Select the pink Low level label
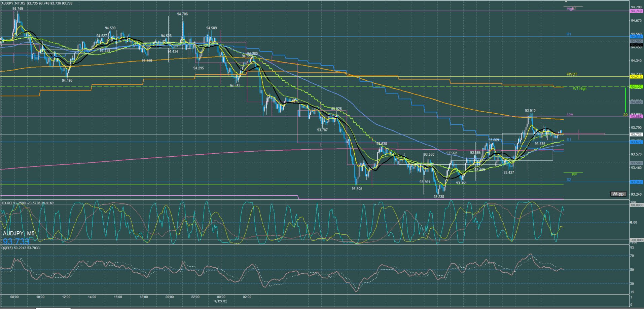The width and height of the screenshot is (644, 309). pos(570,114)
